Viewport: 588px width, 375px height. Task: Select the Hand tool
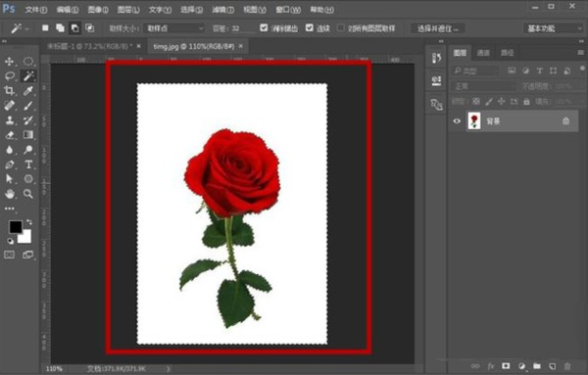10,194
